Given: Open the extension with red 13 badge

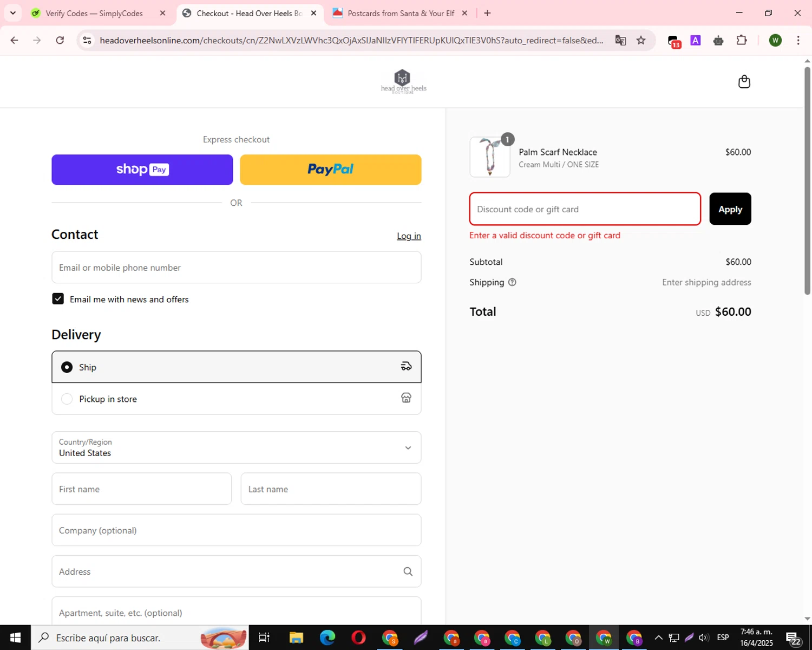Looking at the screenshot, I should pyautogui.click(x=673, y=41).
